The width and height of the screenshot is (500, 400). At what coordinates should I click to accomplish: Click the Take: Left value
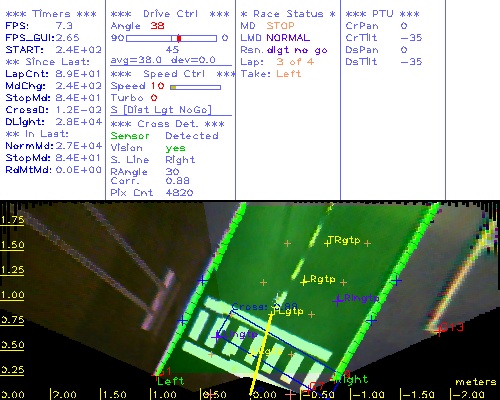point(289,74)
